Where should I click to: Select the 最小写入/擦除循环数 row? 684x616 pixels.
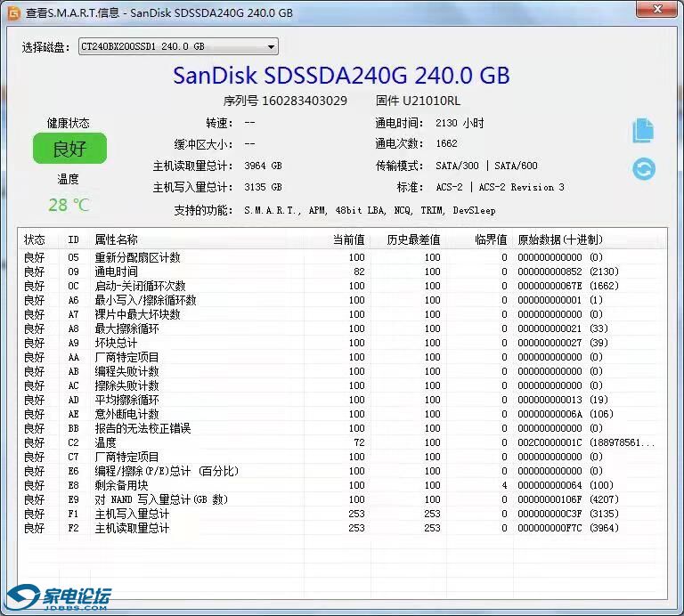(342, 300)
